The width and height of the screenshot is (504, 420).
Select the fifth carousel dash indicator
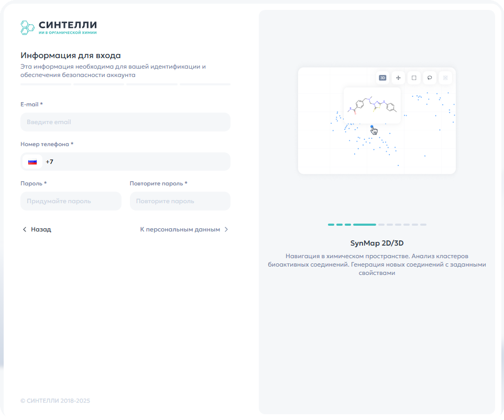click(x=381, y=225)
